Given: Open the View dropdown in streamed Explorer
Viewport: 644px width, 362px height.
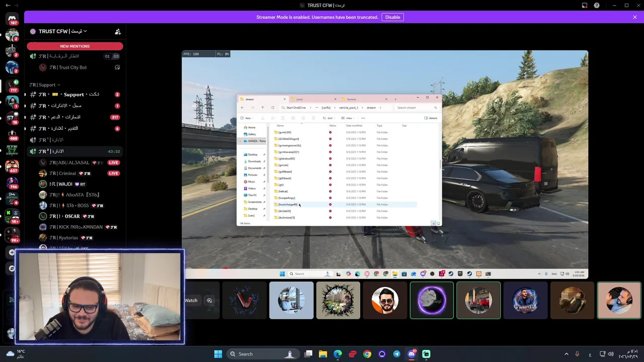Looking at the screenshot, I should click(349, 118).
